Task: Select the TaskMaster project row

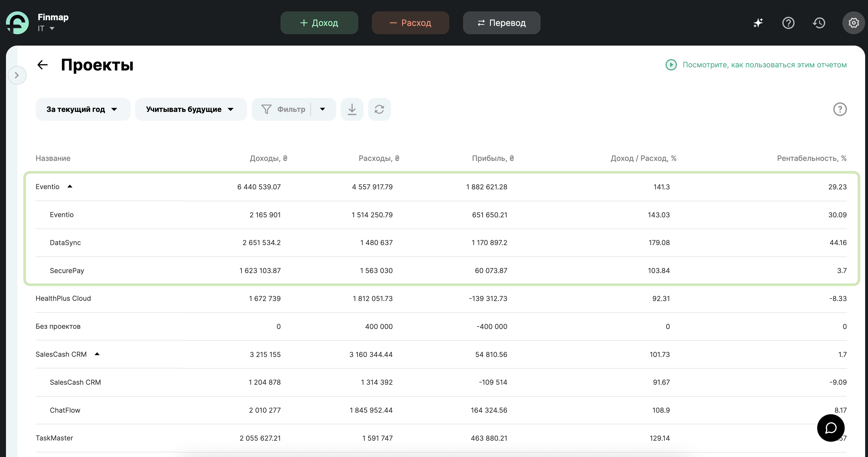Action: pos(441,438)
